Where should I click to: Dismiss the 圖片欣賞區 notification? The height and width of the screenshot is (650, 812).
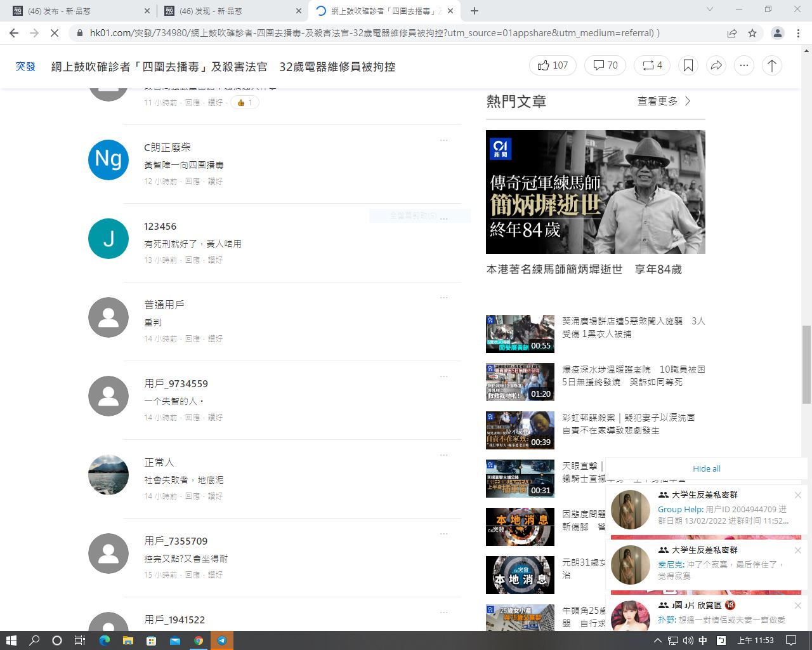[x=798, y=606]
